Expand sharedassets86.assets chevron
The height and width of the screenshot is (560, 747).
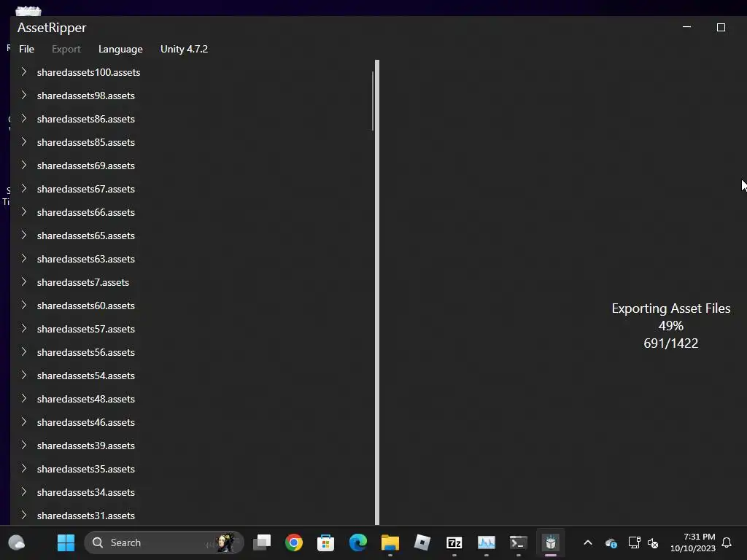[24, 119]
